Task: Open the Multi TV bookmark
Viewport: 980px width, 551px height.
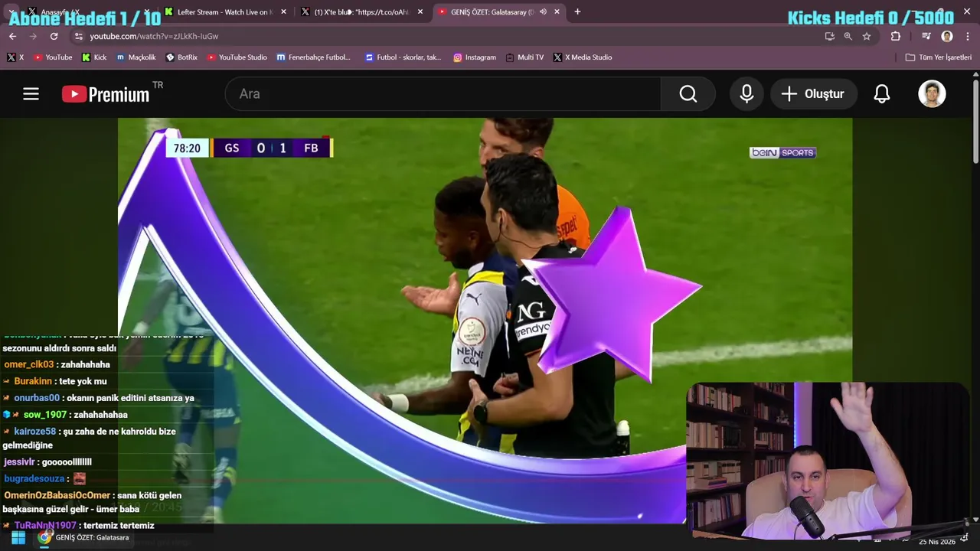Action: point(524,57)
